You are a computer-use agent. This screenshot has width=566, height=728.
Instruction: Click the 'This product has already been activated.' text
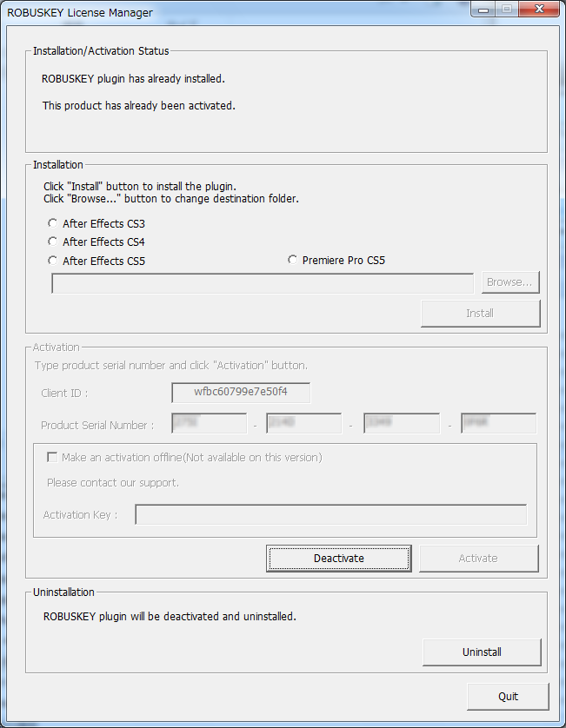[138, 106]
